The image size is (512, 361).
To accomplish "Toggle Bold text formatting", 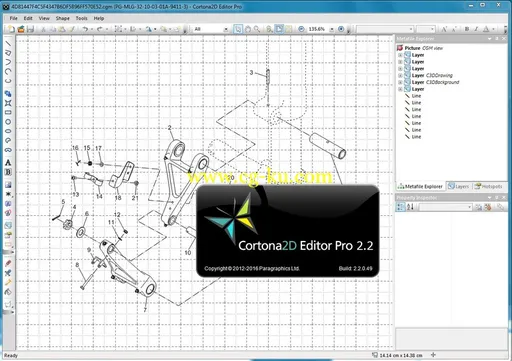I will pos(467,29).
